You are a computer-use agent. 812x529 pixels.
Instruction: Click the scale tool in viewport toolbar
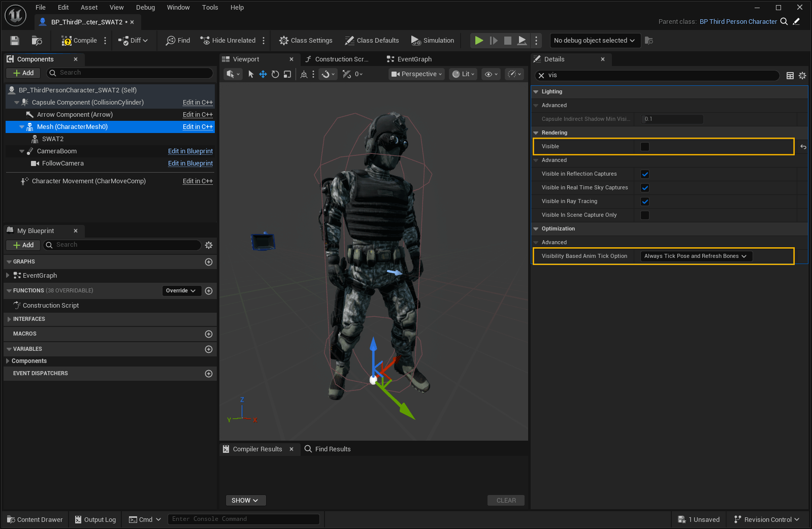pyautogui.click(x=287, y=74)
